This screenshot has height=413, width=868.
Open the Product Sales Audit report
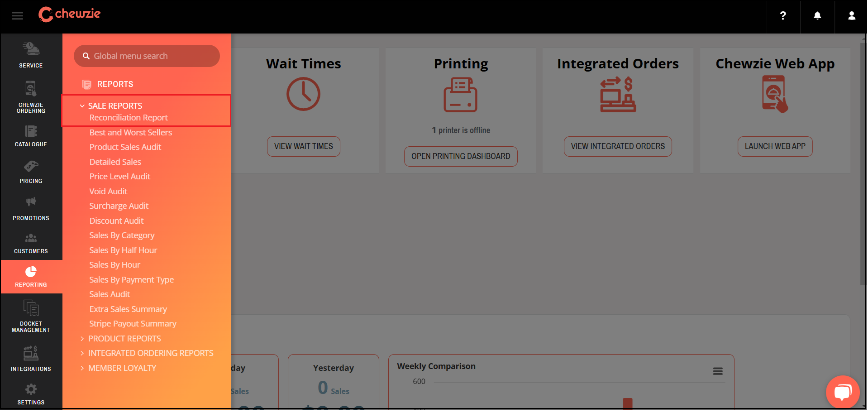pos(125,147)
